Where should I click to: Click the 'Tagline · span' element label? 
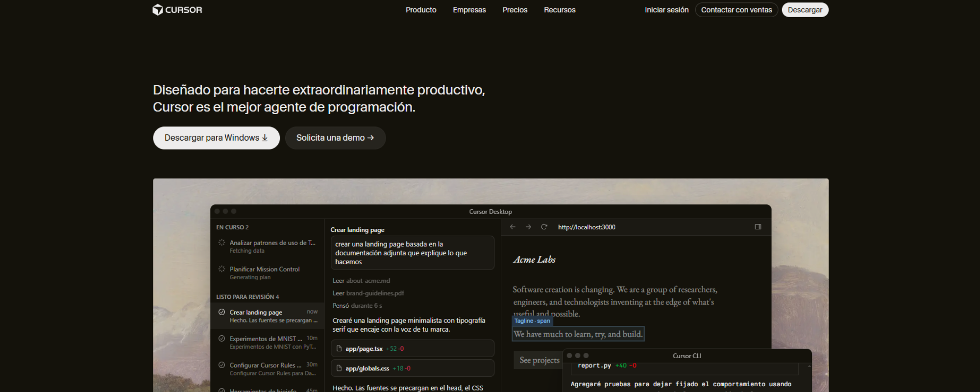(x=532, y=321)
